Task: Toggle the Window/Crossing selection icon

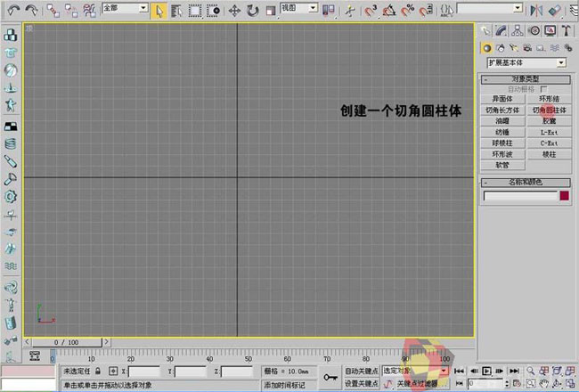Action: [213, 11]
